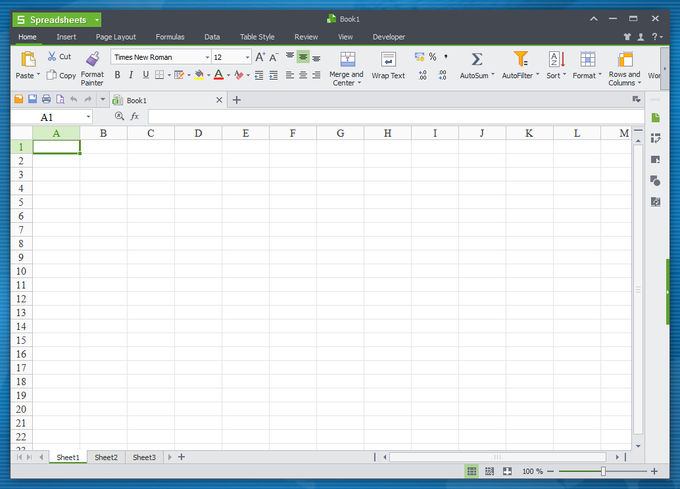Click the Wrap Text icon
Screen dimensions: 680x489
point(388,59)
